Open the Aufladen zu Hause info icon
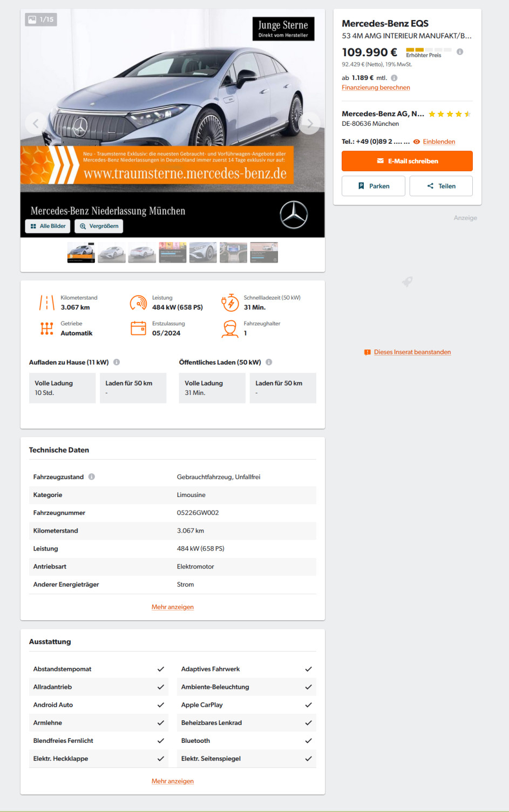The width and height of the screenshot is (509, 812). [x=117, y=363]
